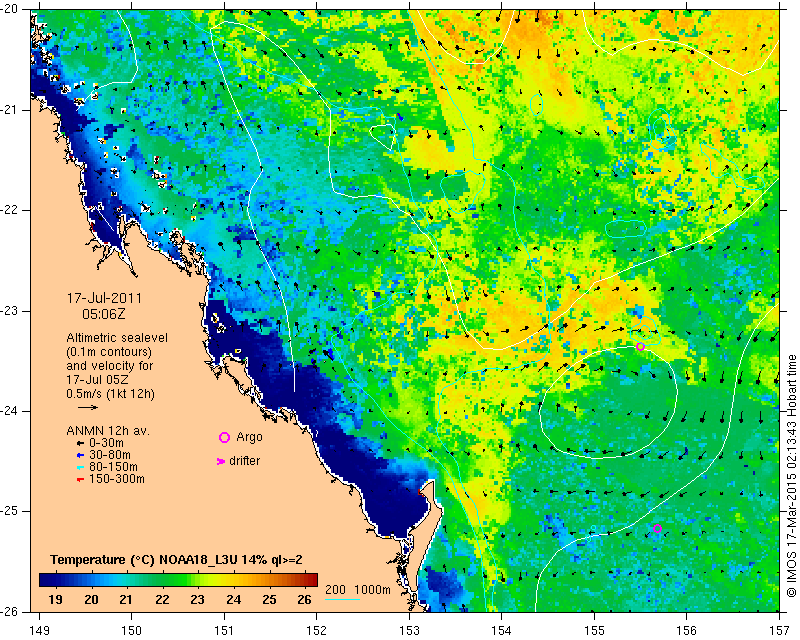The height and width of the screenshot is (640, 800).
Task: Click the '0-30m' depth label
Action: pyautogui.click(x=106, y=443)
